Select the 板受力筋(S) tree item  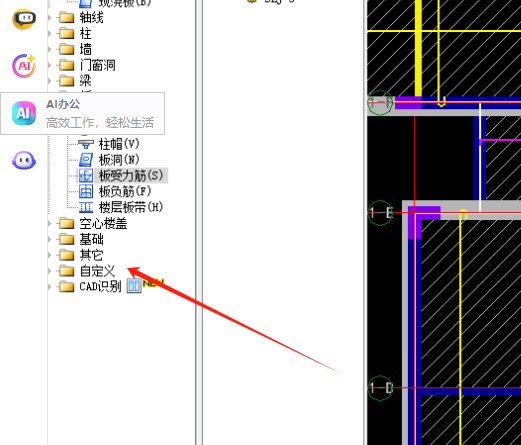pyautogui.click(x=131, y=176)
